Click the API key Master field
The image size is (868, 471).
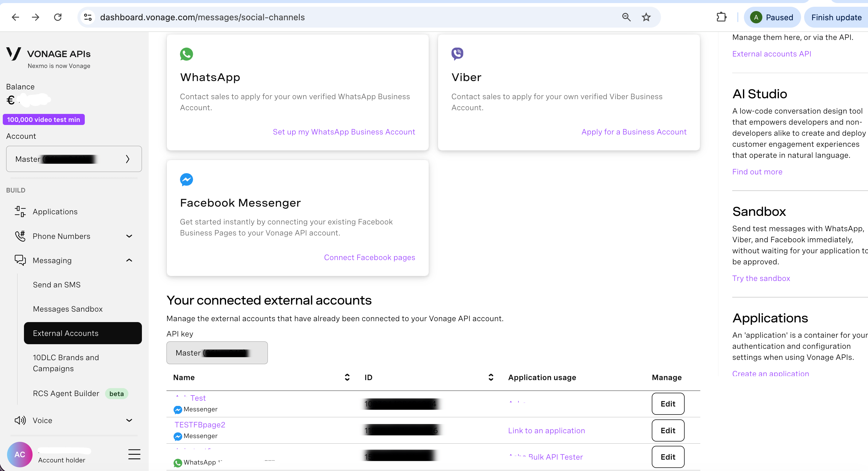[217, 353]
